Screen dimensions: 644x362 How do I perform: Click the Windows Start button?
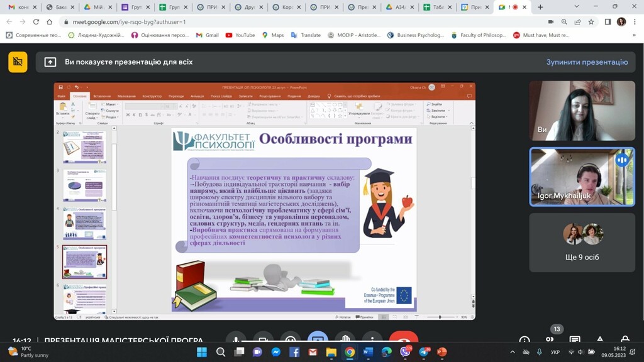[202, 352]
